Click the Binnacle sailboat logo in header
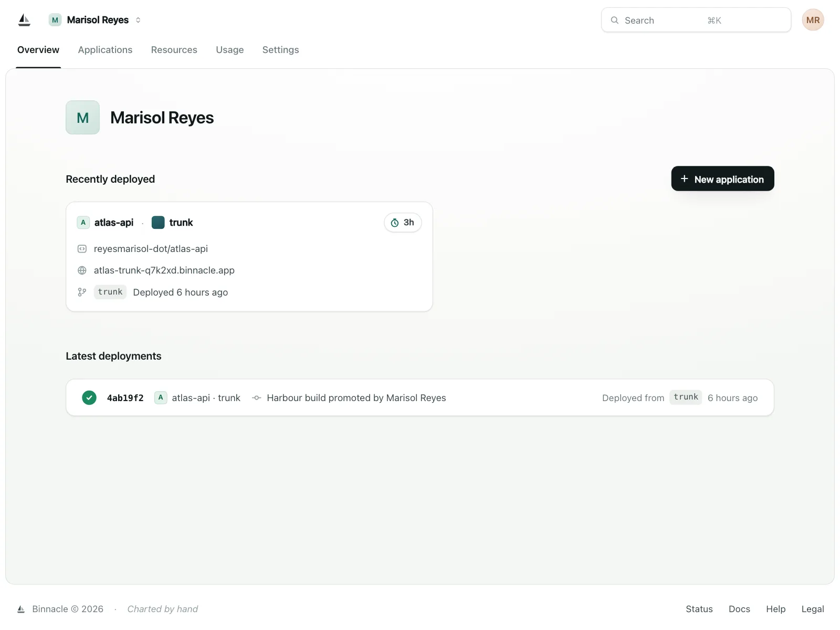This screenshot has width=840, height=630. 24,20
